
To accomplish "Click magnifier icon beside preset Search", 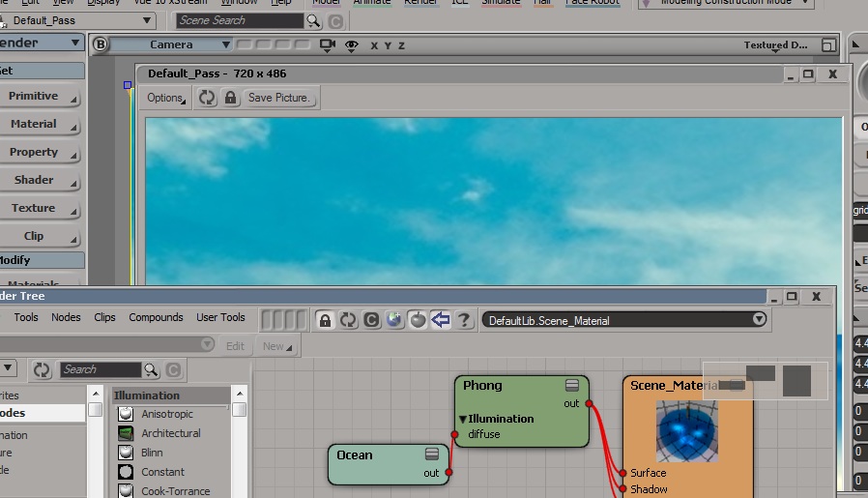I will click(x=151, y=369).
